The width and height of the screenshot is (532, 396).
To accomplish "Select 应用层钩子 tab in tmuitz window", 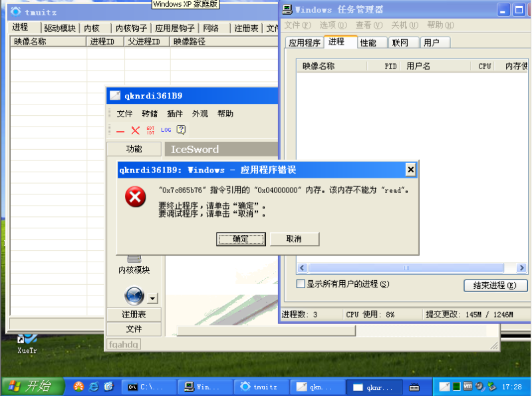I will [175, 28].
